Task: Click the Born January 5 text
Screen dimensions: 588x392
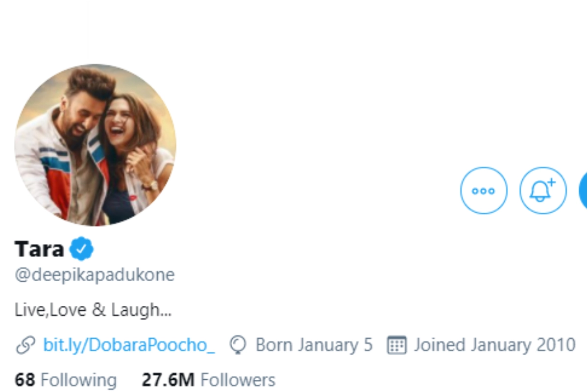Action: tap(314, 345)
